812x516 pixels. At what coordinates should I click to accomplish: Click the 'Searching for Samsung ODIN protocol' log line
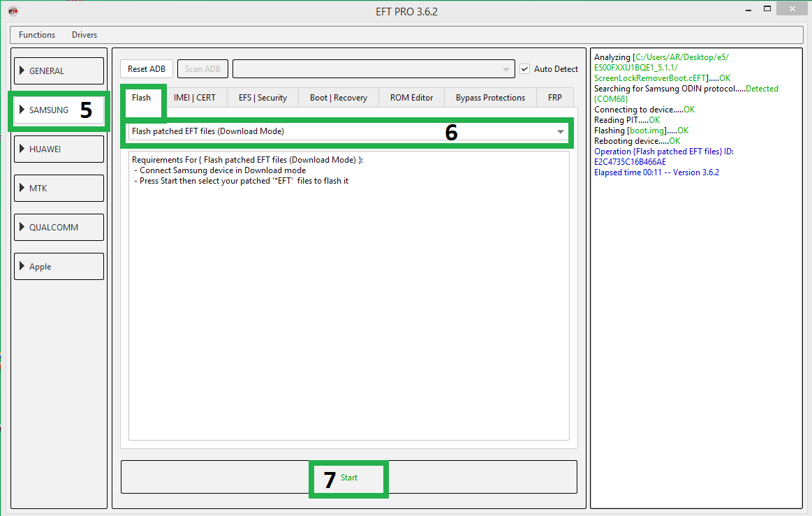pyautogui.click(x=686, y=89)
